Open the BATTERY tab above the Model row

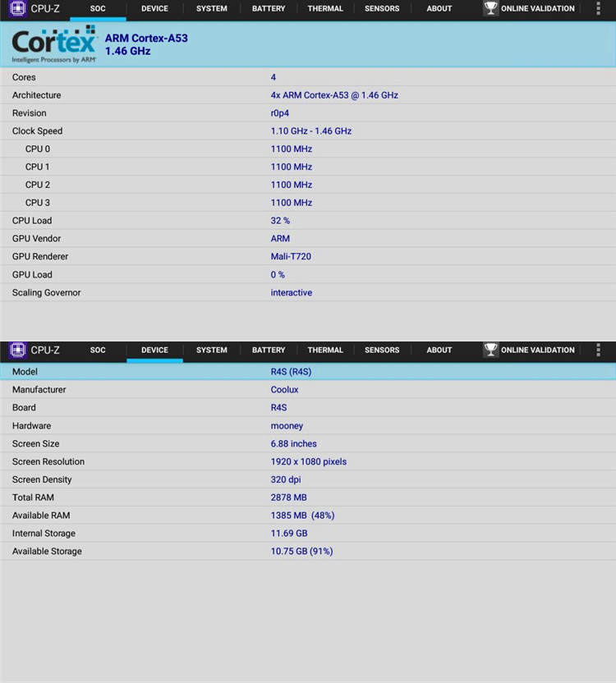pos(269,351)
